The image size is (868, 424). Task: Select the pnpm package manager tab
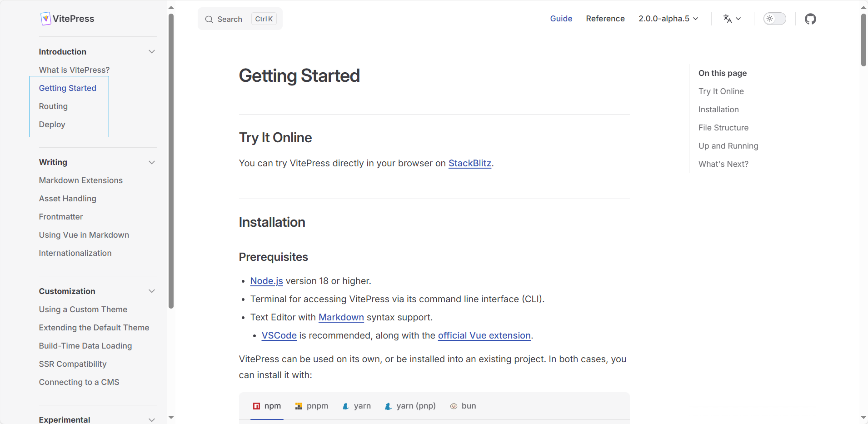312,406
